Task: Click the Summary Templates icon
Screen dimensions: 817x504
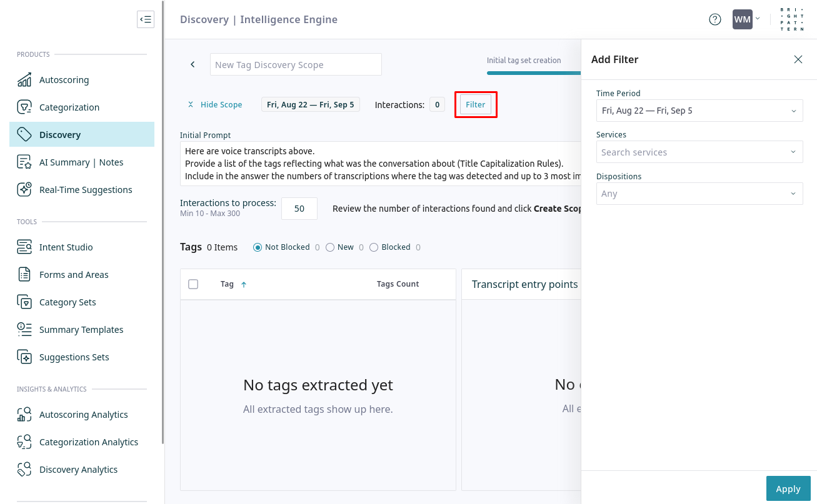Action: pos(24,330)
